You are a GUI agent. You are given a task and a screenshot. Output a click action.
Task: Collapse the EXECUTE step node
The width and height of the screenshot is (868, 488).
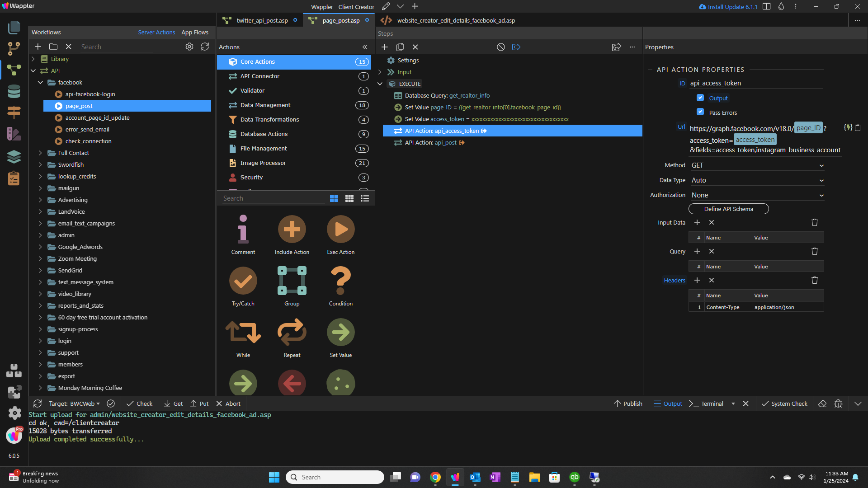[380, 84]
